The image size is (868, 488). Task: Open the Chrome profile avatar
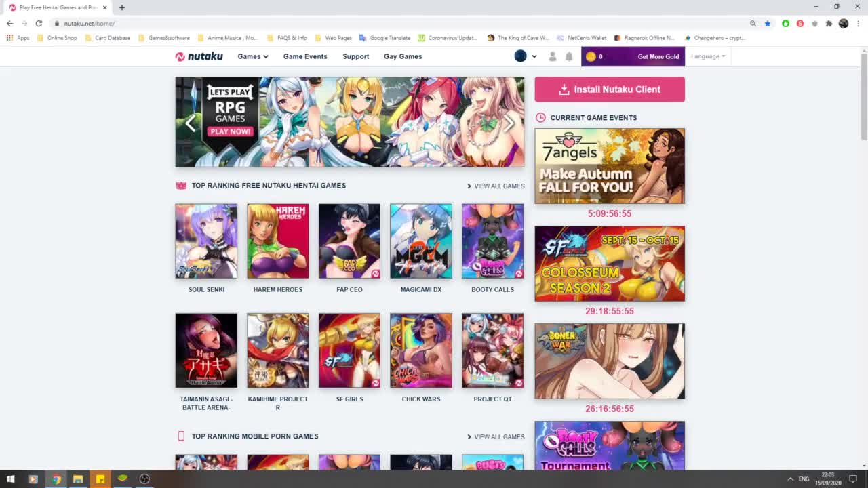(844, 23)
